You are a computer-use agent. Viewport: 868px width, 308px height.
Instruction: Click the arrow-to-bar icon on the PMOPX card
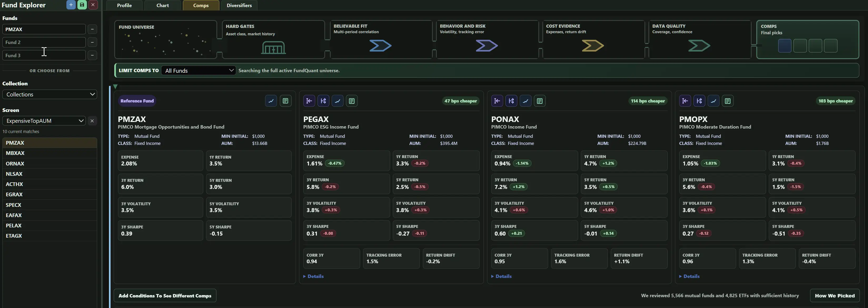tap(685, 101)
